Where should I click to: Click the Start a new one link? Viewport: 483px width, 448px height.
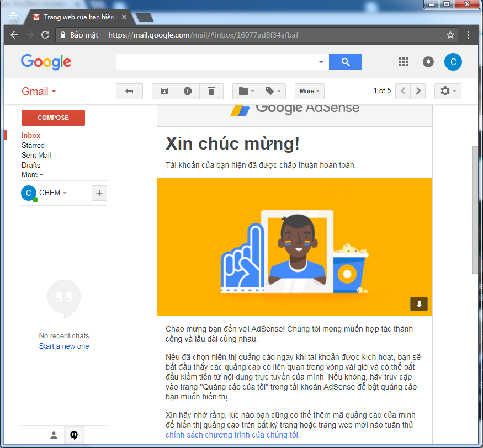pos(64,346)
